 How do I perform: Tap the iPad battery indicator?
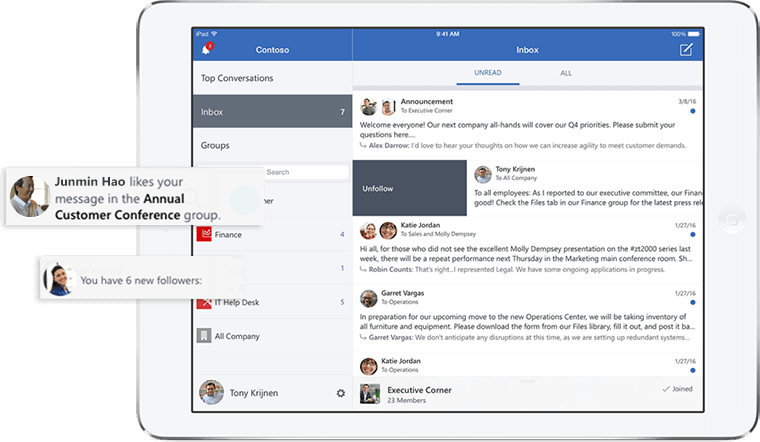pyautogui.click(x=694, y=34)
